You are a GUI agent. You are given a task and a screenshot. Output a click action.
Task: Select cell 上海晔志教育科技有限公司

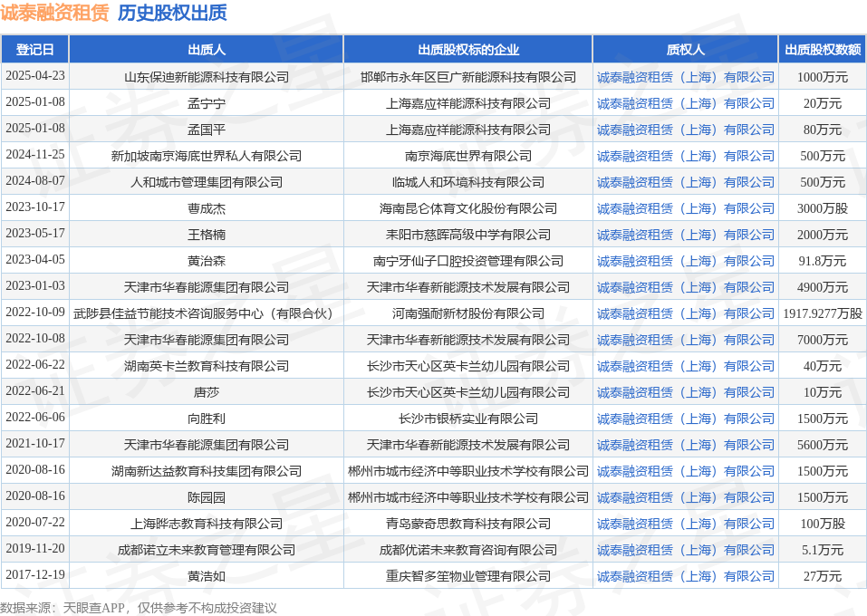207,524
